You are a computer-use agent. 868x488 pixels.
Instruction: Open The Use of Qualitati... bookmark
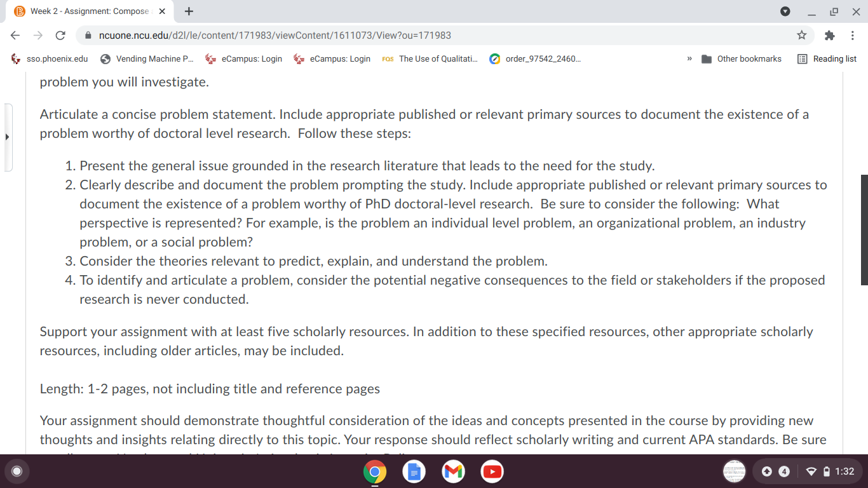(430, 58)
